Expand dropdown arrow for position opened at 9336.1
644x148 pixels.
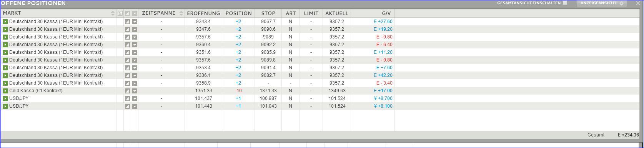point(135,75)
